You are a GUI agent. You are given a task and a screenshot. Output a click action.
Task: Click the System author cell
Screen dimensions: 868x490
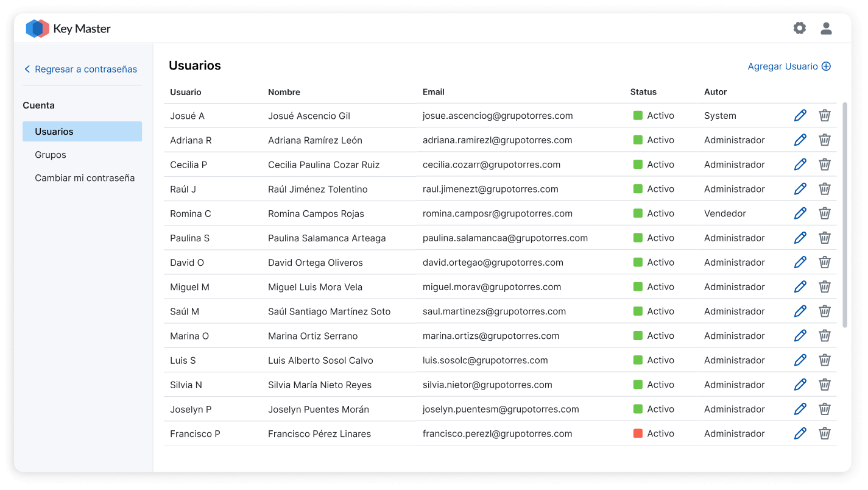click(720, 116)
